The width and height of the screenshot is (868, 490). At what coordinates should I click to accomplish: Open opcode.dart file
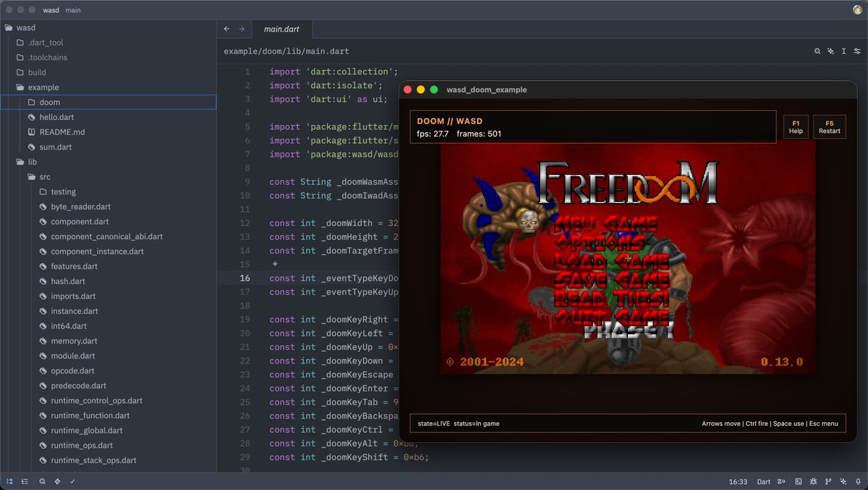coord(109,371)
